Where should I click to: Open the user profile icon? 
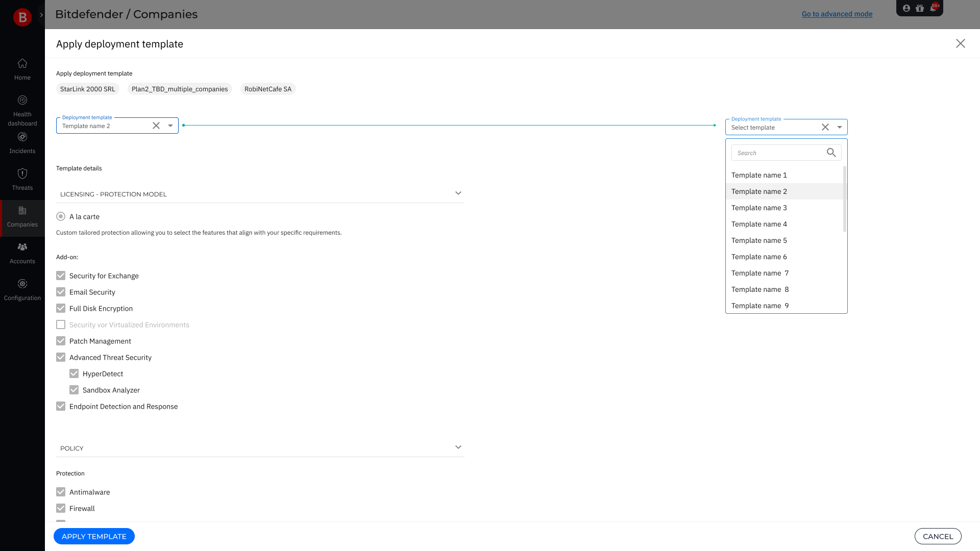pos(906,8)
